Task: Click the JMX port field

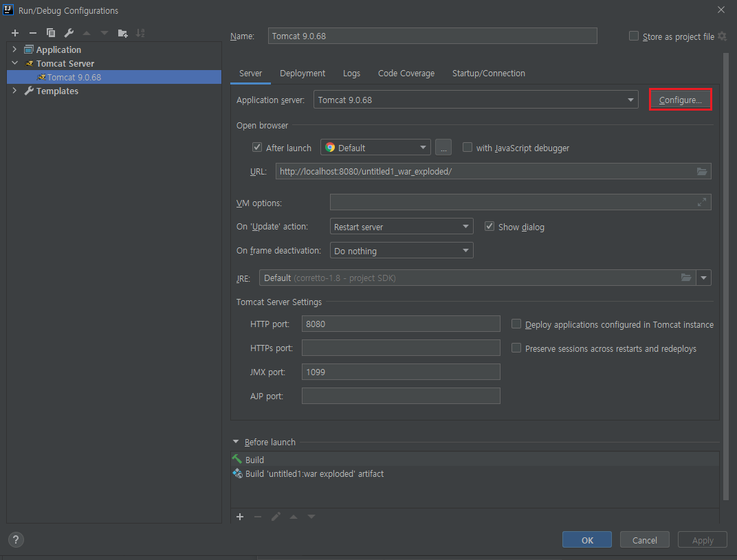Action: [x=401, y=372]
